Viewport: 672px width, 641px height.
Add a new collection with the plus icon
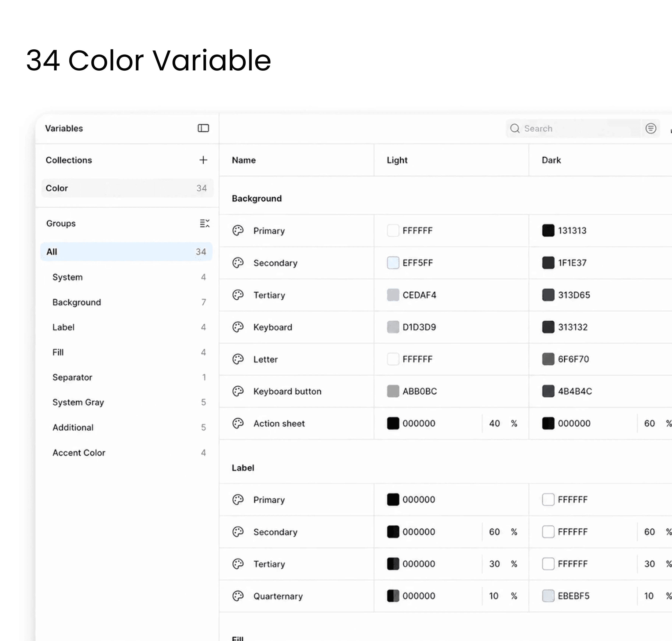click(203, 160)
